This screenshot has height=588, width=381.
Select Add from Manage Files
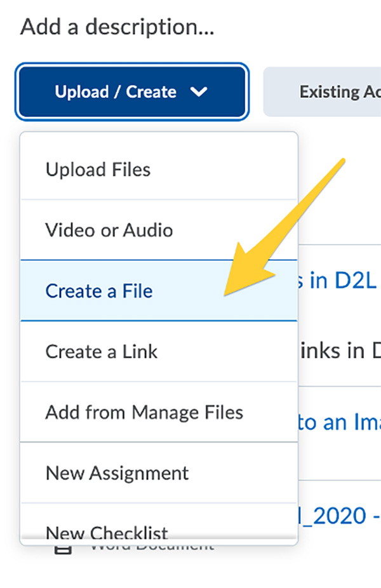click(x=144, y=413)
